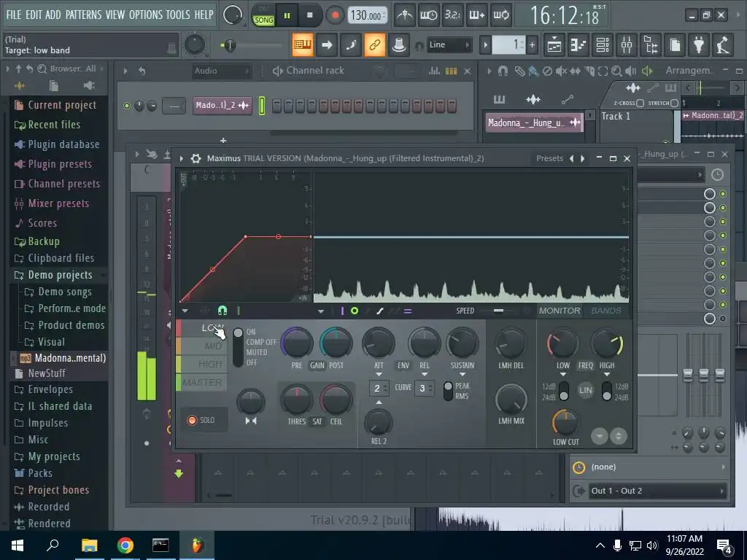
Task: Switch to the MONITOR view
Action: click(560, 311)
